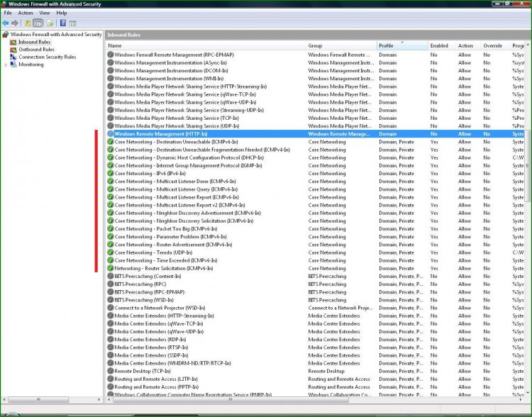Screen dimensions: 532x417
Task: Select BITS Peercaching (Content-In) rule
Action: (x=316, y=276)
